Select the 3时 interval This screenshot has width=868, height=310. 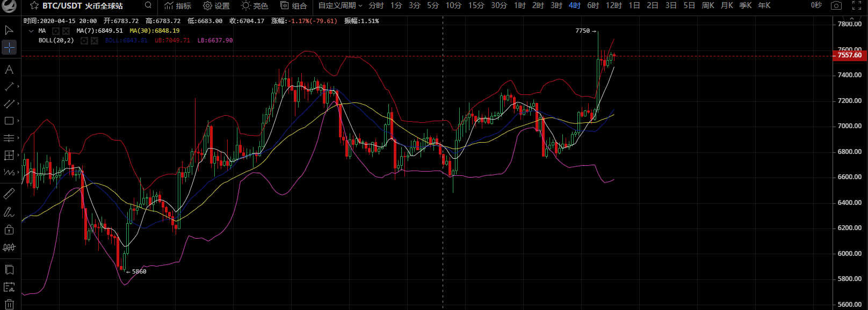coord(556,5)
